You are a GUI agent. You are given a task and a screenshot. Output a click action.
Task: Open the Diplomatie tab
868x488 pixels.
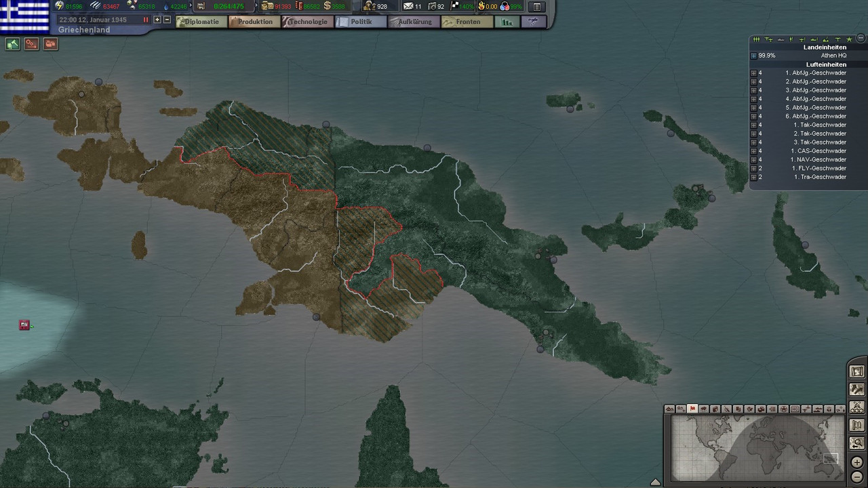(201, 22)
